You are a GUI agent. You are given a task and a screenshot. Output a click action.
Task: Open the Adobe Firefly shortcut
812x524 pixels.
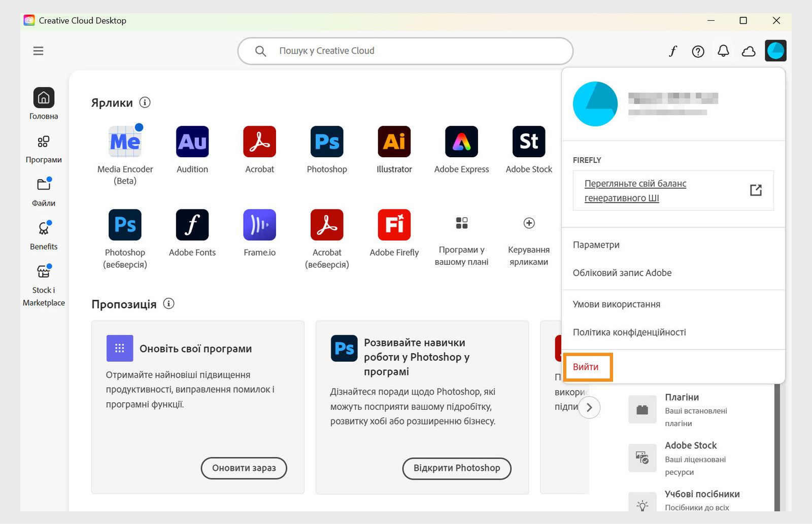tap(394, 233)
